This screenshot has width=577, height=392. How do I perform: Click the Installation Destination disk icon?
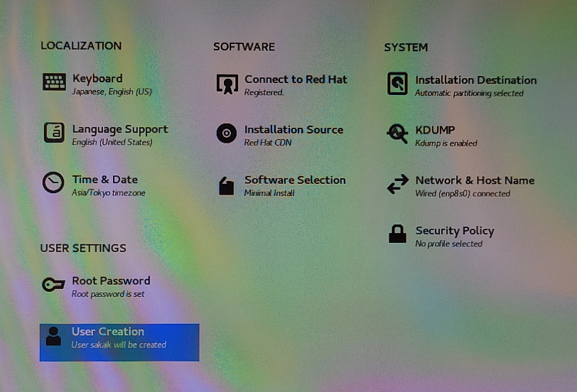tap(397, 84)
